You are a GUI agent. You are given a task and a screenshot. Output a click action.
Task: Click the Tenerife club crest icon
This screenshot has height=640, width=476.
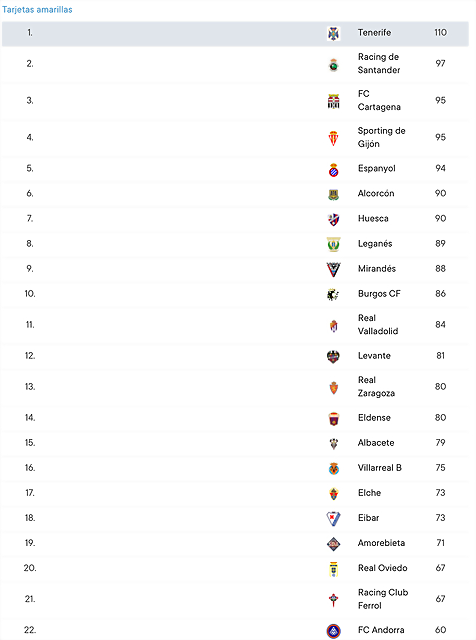pos(334,33)
